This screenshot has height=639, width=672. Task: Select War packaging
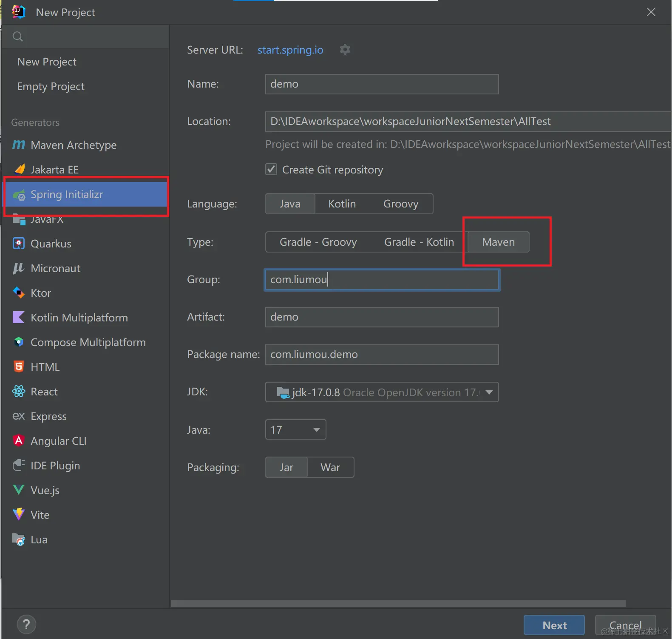[x=330, y=467]
